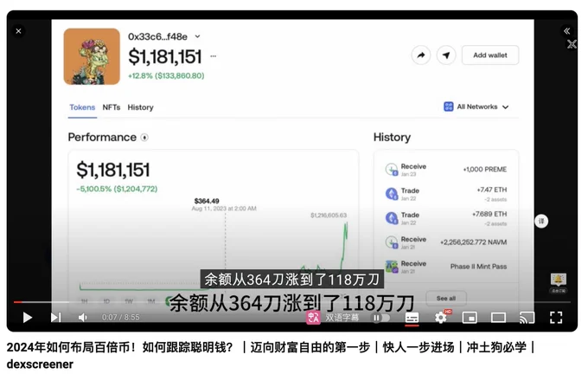Click See all history button

click(446, 298)
